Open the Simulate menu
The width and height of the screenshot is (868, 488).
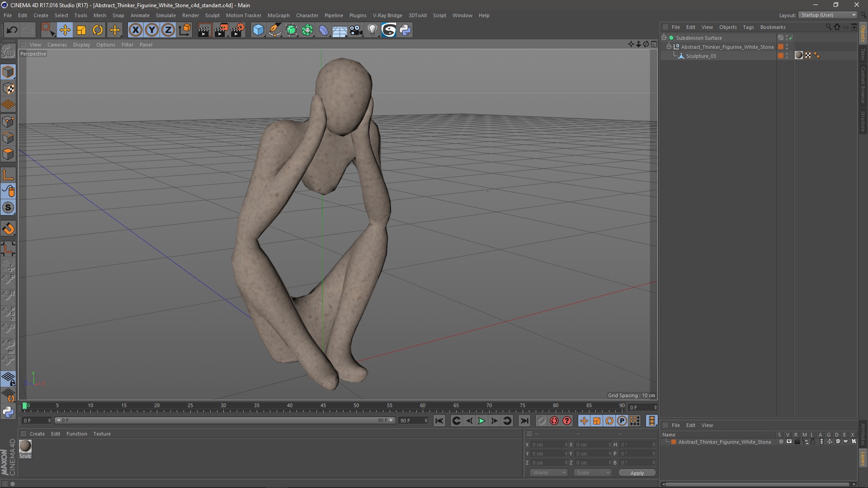tap(165, 15)
